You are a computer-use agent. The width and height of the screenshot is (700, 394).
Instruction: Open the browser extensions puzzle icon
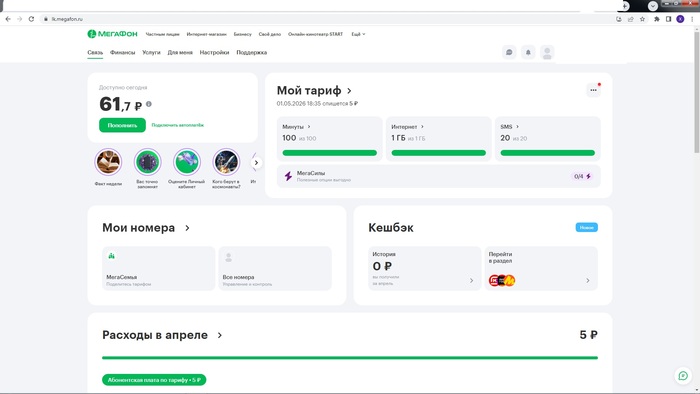tap(657, 19)
